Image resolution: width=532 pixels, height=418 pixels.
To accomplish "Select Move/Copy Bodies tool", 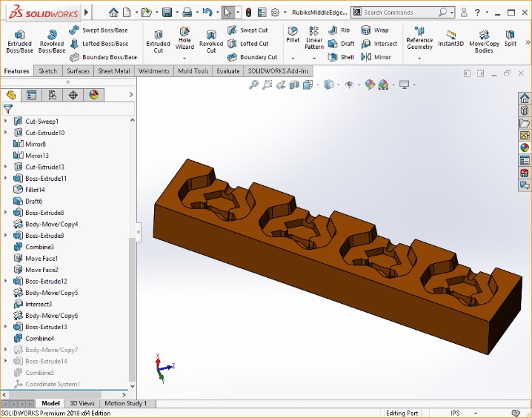I will coord(484,42).
